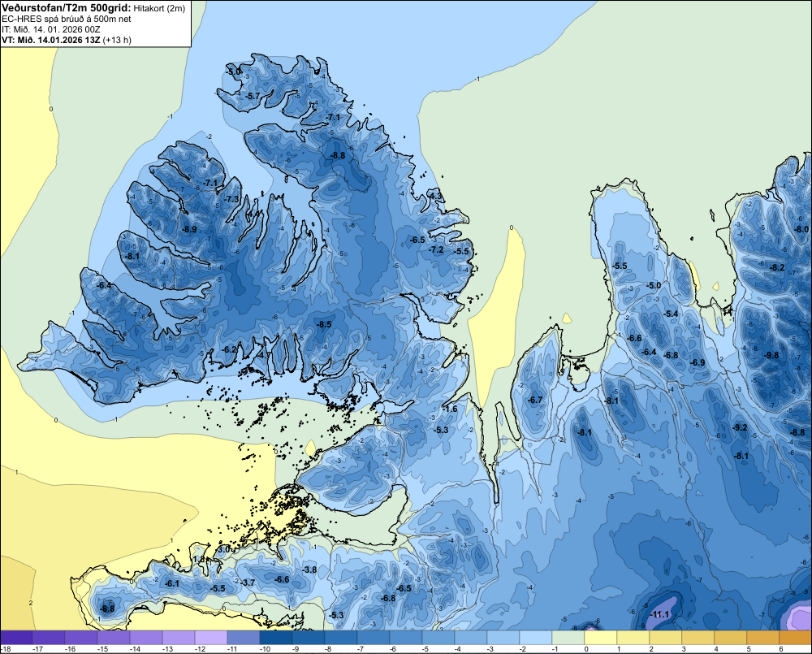Click the "-3.0" temperature label on the map
The width and height of the screenshot is (812, 654).
pos(224,549)
